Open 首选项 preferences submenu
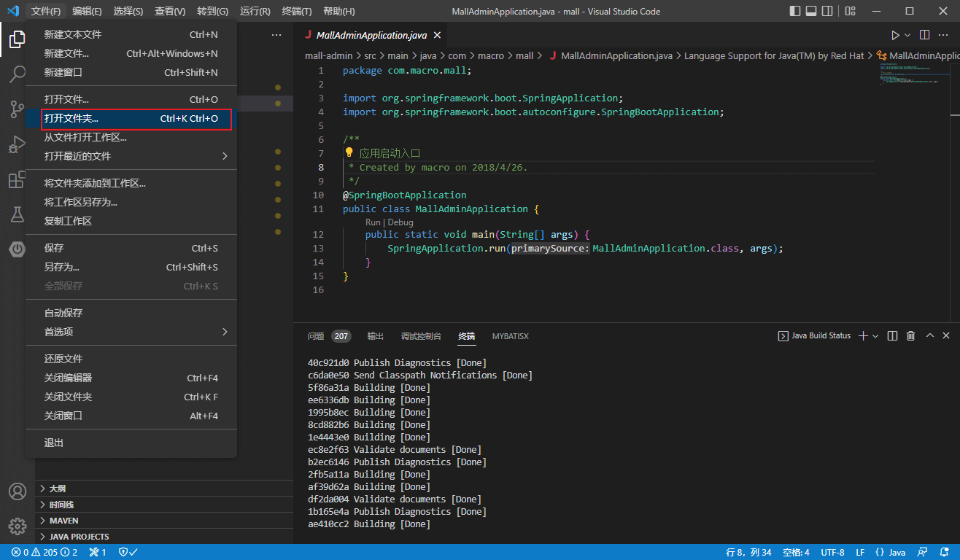This screenshot has width=960, height=560. tap(131, 332)
